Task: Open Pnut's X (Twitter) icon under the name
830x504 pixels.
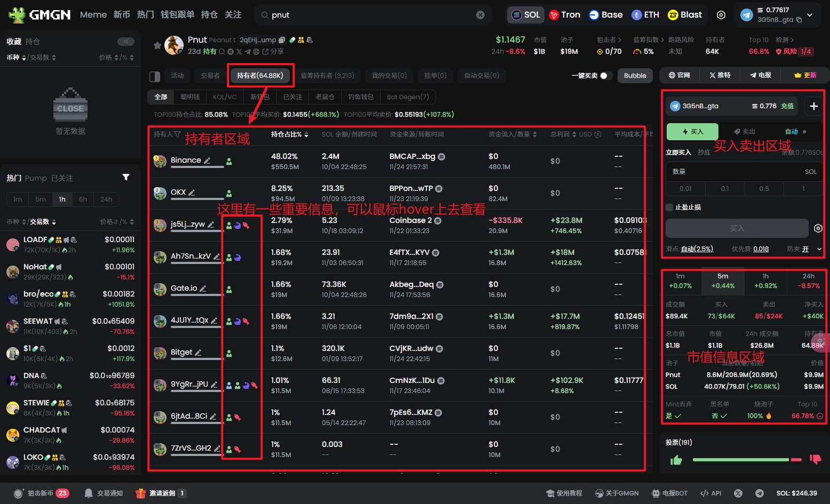Action: (x=239, y=52)
